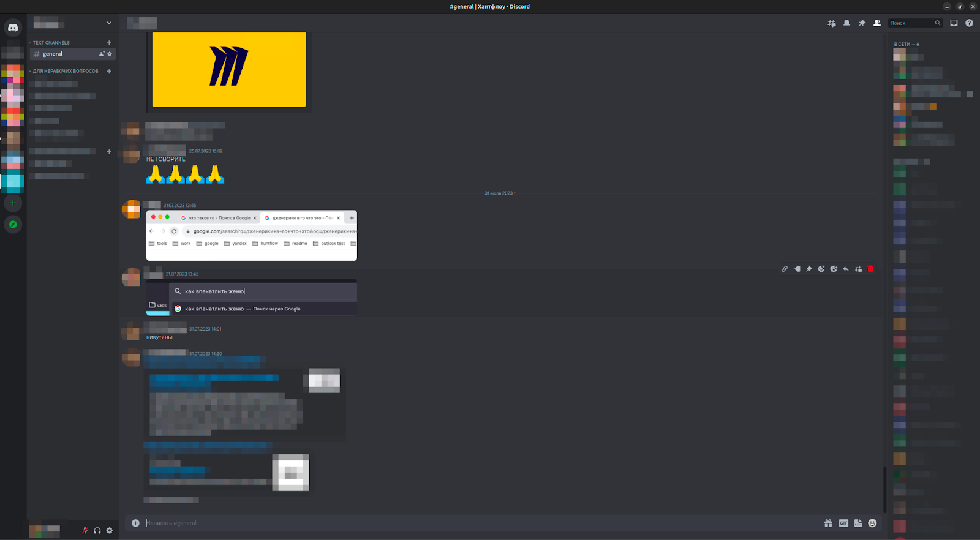980x540 pixels.
Task: Invite people to general channel
Action: coord(102,54)
